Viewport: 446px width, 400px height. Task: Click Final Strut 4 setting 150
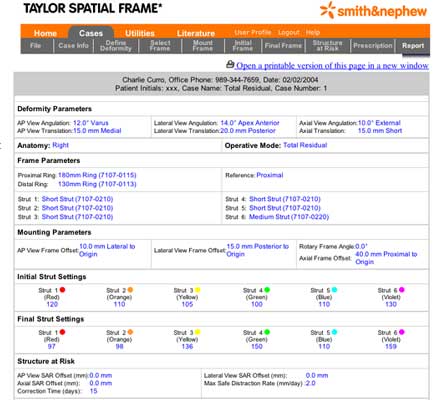click(x=257, y=346)
